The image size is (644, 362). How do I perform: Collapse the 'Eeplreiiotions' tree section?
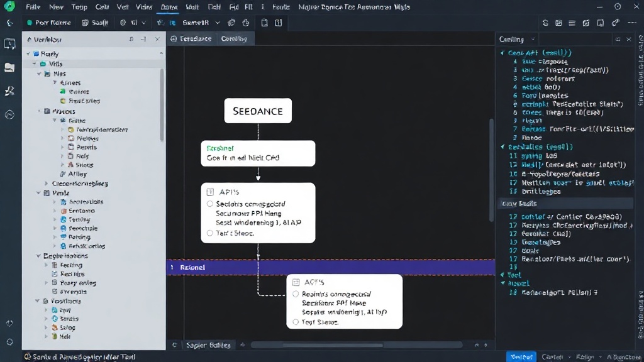(x=38, y=256)
